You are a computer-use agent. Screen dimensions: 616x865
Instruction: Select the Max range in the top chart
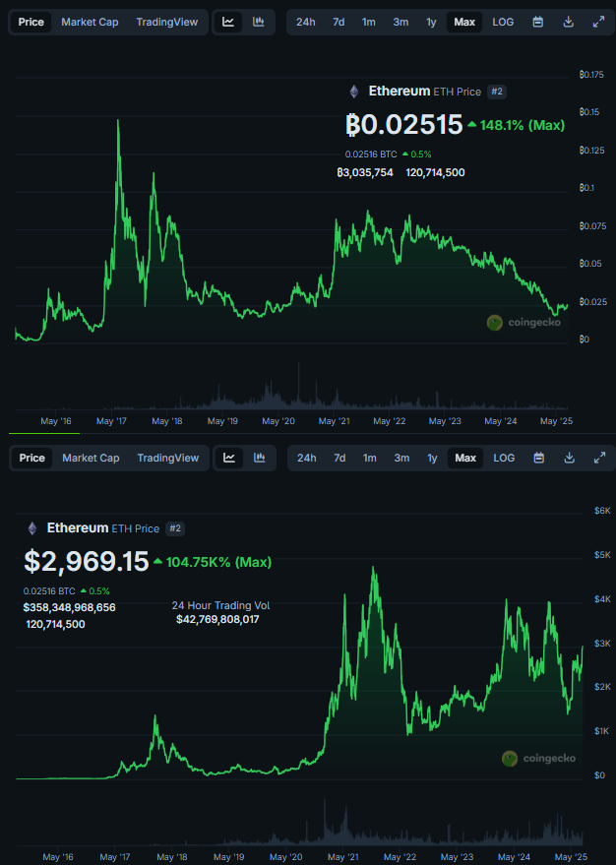tap(464, 22)
